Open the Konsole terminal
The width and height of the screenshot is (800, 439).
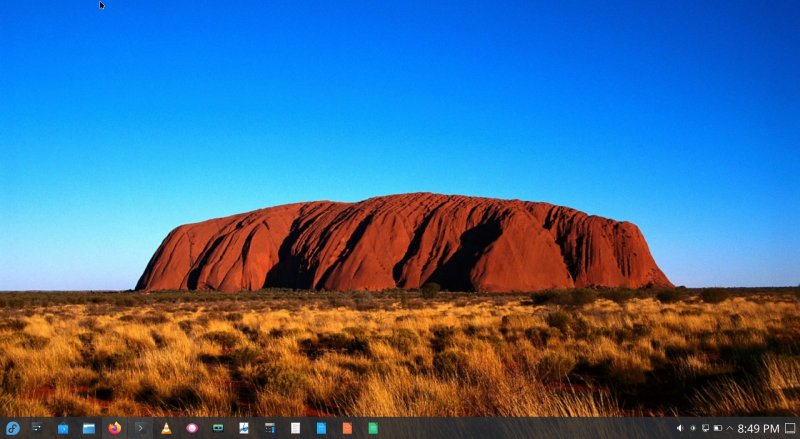[140, 428]
